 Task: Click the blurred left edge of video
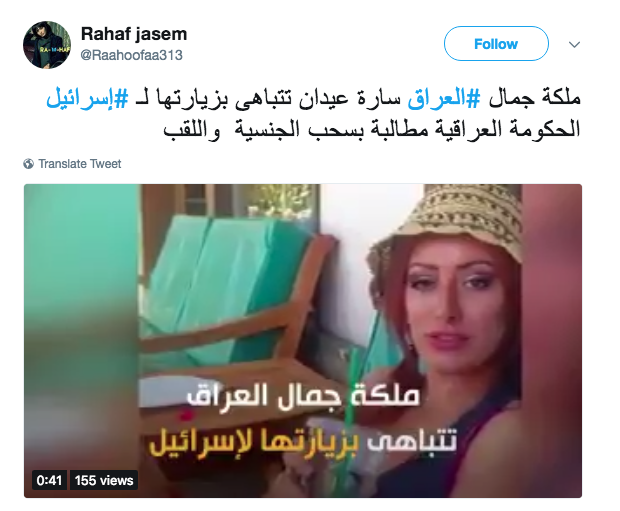(x=81, y=340)
